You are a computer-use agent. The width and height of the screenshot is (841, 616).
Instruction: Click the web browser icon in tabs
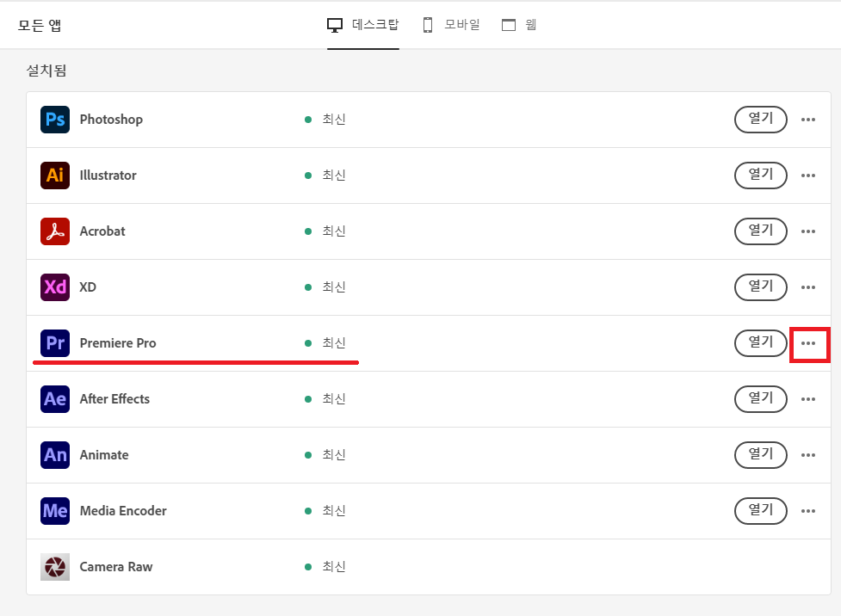(x=509, y=25)
